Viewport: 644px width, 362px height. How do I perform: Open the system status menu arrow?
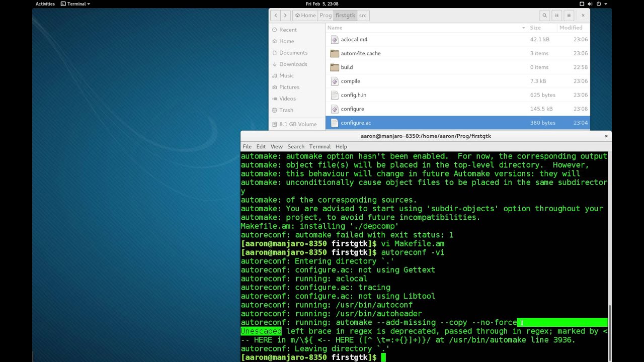pyautogui.click(x=606, y=4)
